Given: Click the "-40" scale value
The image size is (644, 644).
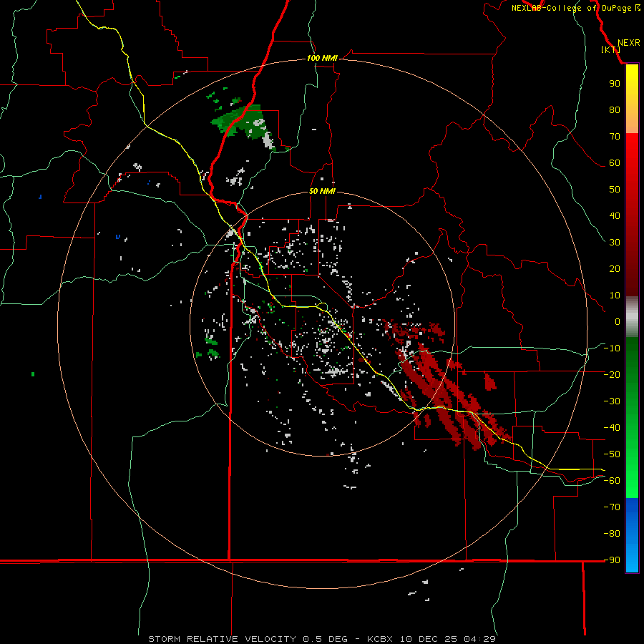Looking at the screenshot, I should (x=612, y=428).
